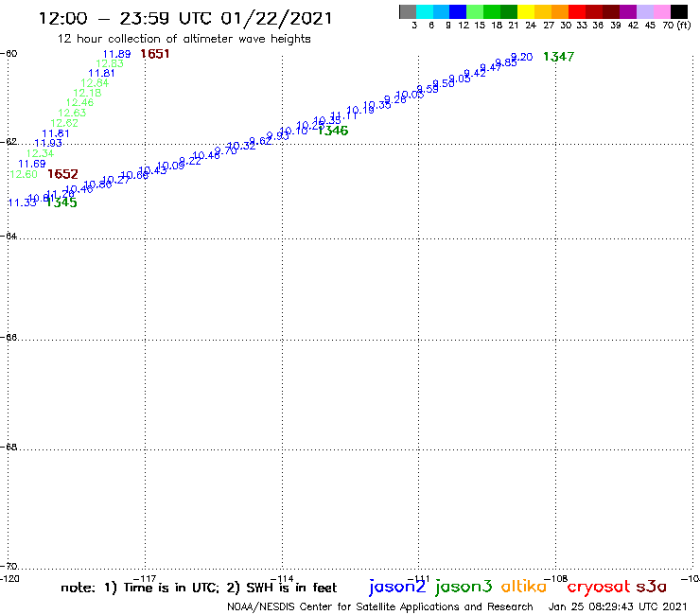The width and height of the screenshot is (700, 615).
Task: Select the wave height value 12.18
Action: [87, 93]
